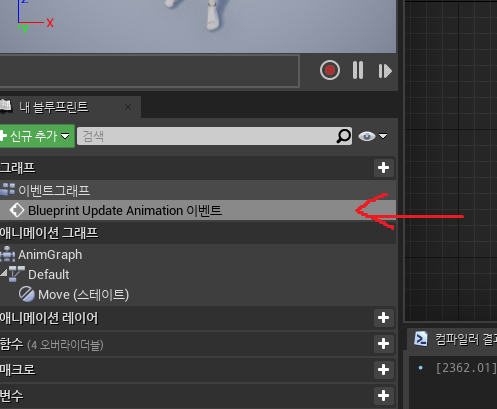Click the Move state icon

(27, 294)
